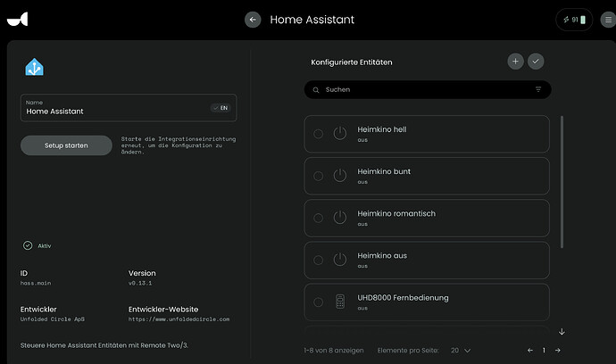Select the UHD8000 Fernbedienung radio button
This screenshot has width=616, height=364.
click(319, 302)
